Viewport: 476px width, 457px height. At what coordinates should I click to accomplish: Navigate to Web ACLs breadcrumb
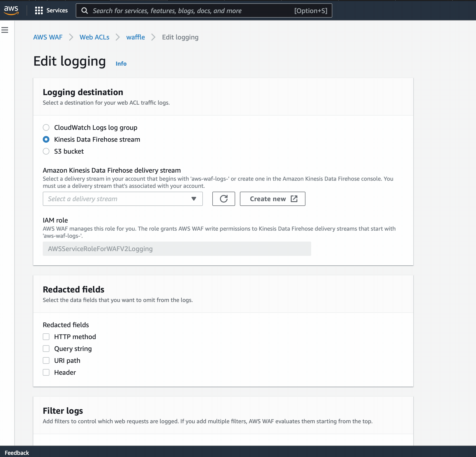(x=95, y=37)
